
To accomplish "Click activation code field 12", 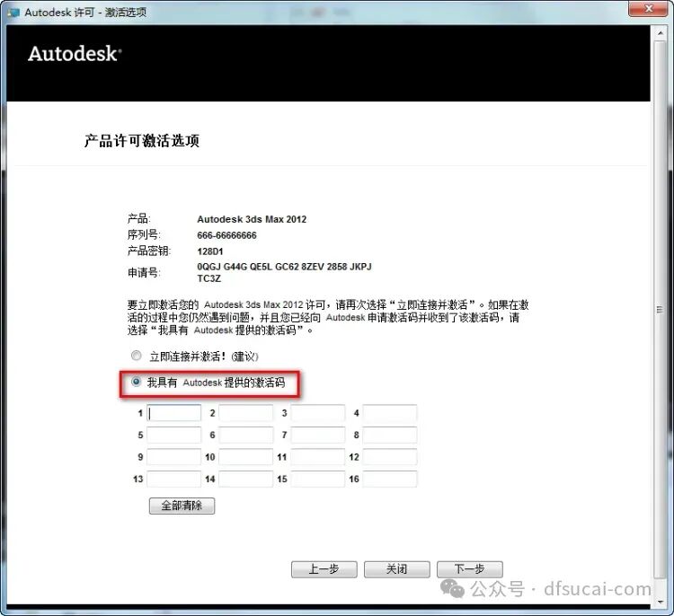I will tap(390, 457).
